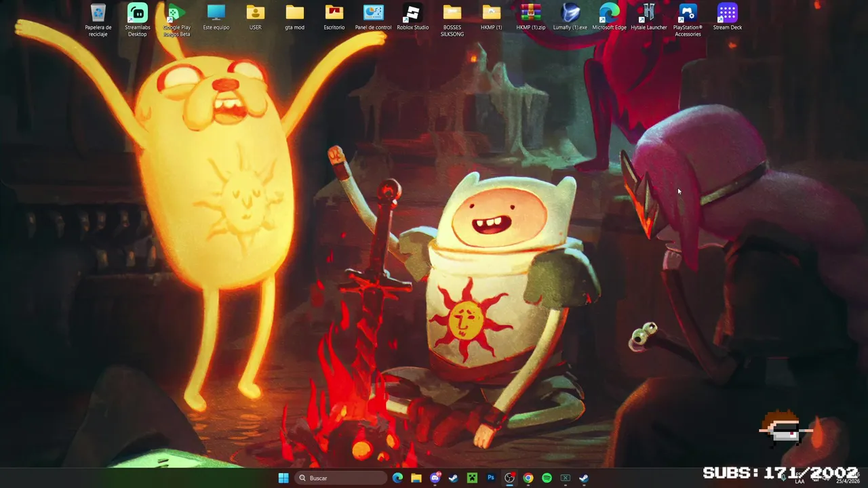Open Google Play Juegos Beta shortcut
This screenshot has height=488, width=868.
pyautogui.click(x=176, y=20)
